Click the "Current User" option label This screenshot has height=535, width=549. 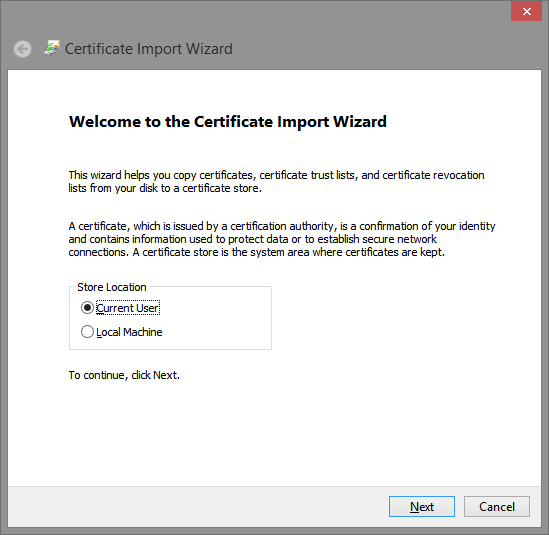click(x=128, y=308)
